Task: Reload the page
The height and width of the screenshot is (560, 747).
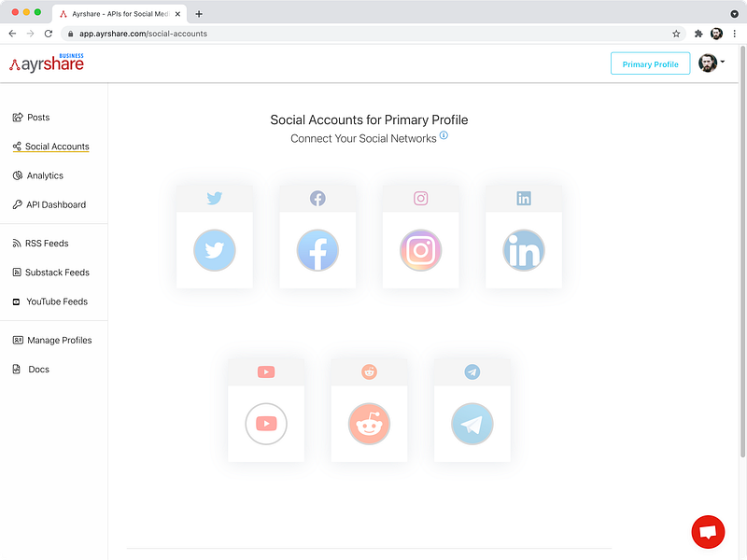Action: click(x=49, y=34)
